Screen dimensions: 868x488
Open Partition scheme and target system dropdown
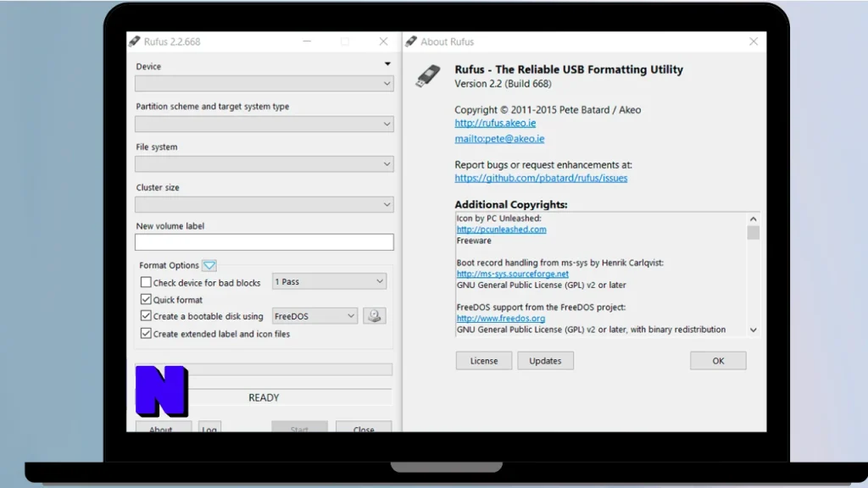click(264, 124)
